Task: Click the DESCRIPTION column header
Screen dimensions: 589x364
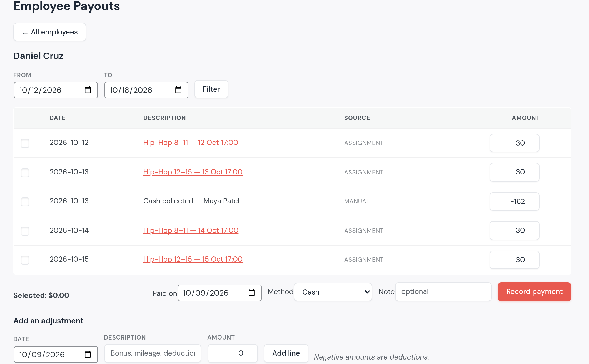Action: [x=164, y=118]
